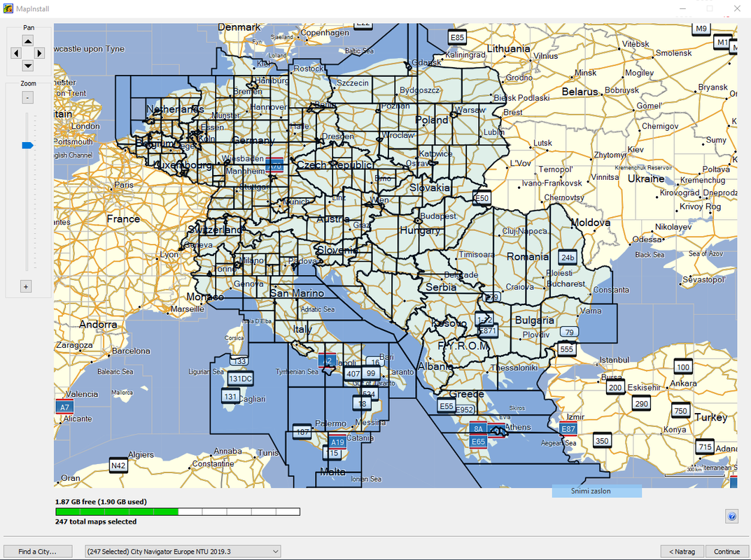Click the Istanbul city label
Viewport: 751px width, 560px height.
(615, 360)
